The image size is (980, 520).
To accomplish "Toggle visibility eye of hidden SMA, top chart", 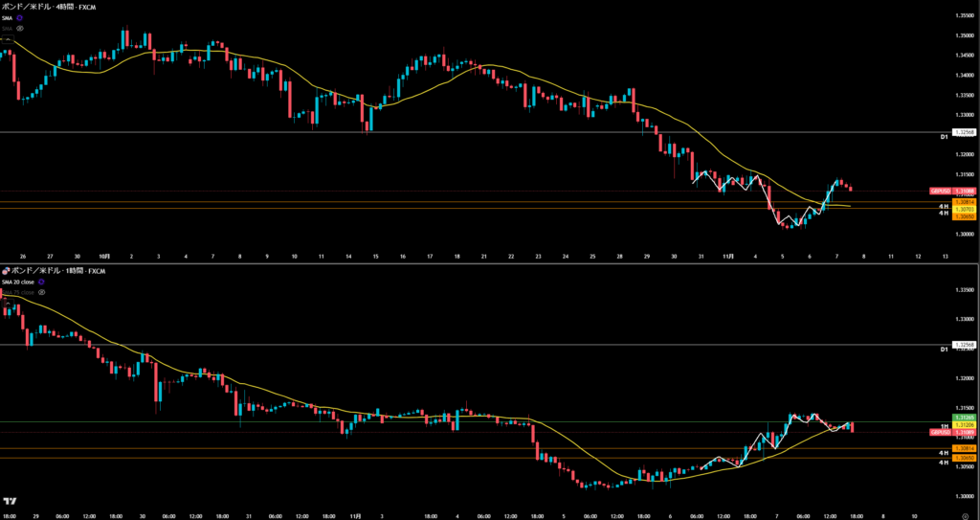I will point(19,28).
